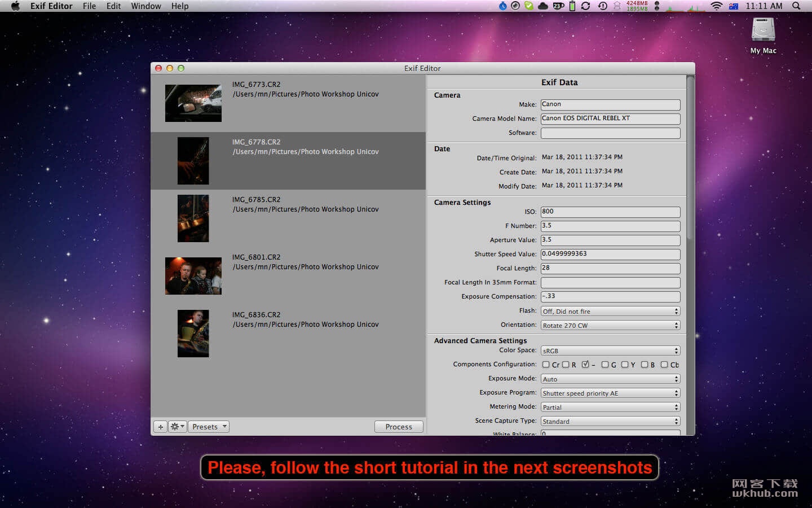Open Spotlight search magnifier
Screen dimensions: 812x508
click(x=796, y=6)
